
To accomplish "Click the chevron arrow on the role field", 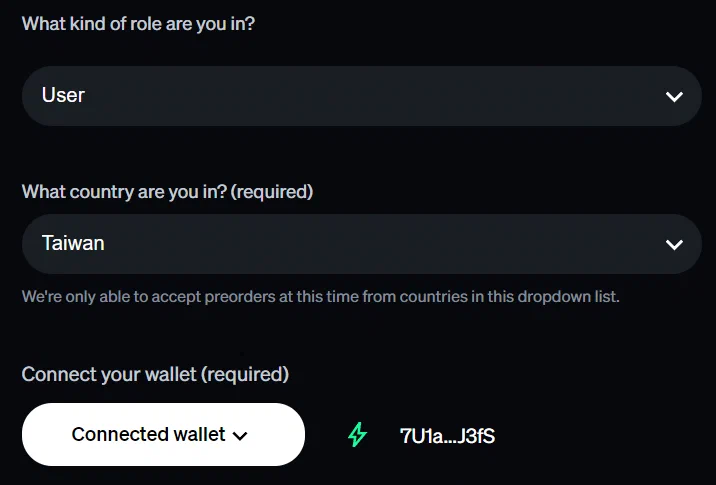I will tap(674, 97).
